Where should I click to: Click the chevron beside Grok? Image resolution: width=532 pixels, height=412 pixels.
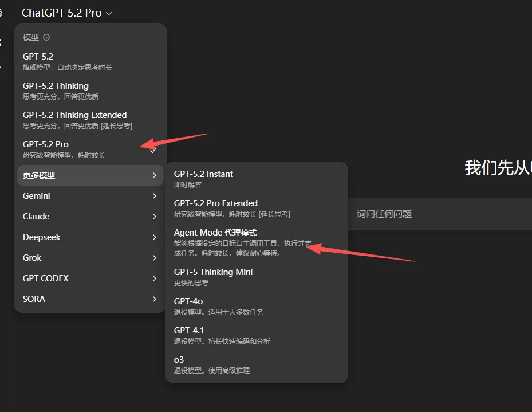[154, 258]
